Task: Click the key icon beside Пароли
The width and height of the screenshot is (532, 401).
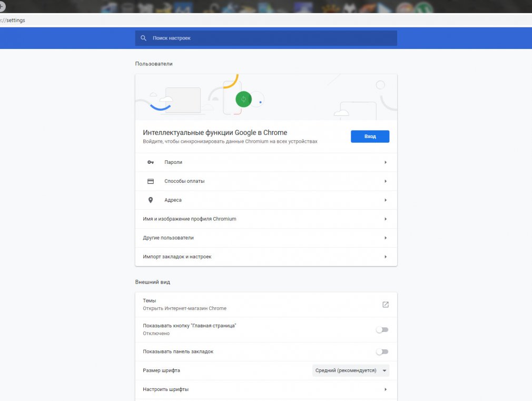Action: pyautogui.click(x=151, y=162)
